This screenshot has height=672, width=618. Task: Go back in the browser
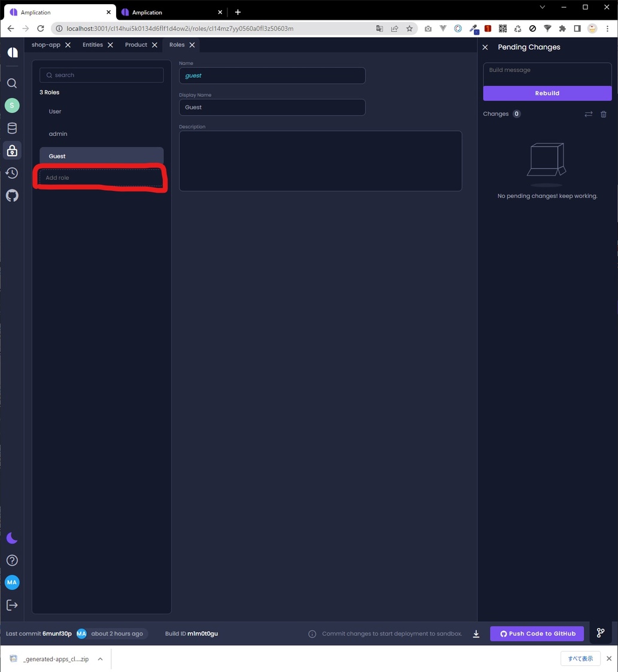(x=11, y=29)
